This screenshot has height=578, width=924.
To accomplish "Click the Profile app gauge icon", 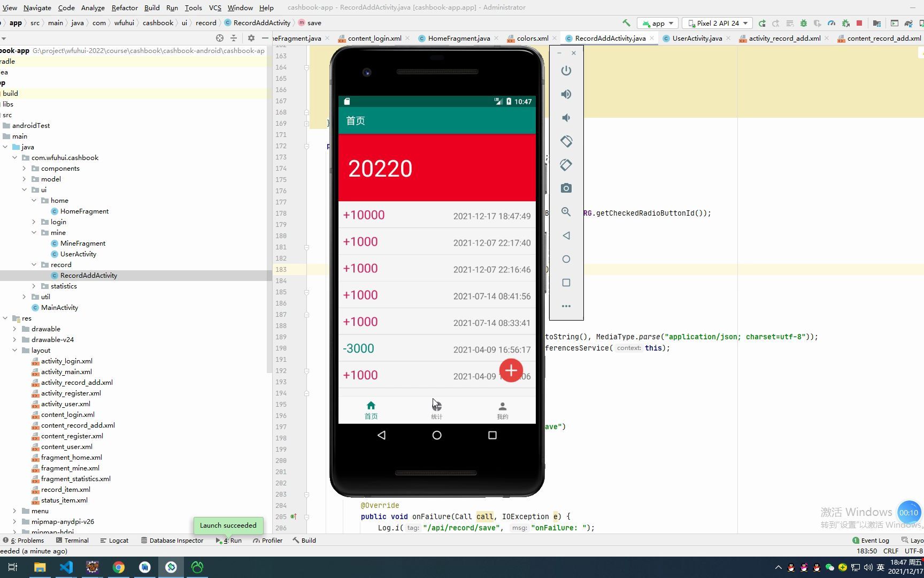I will click(x=831, y=23).
